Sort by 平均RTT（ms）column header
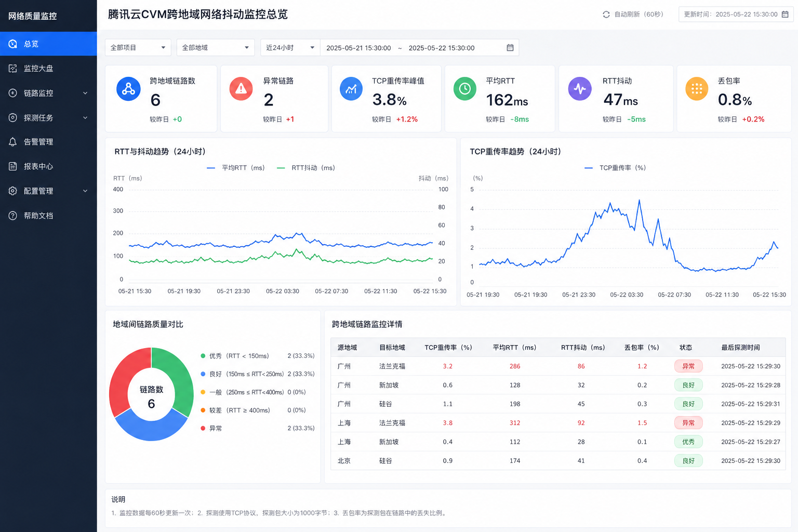The image size is (798, 532). point(514,348)
